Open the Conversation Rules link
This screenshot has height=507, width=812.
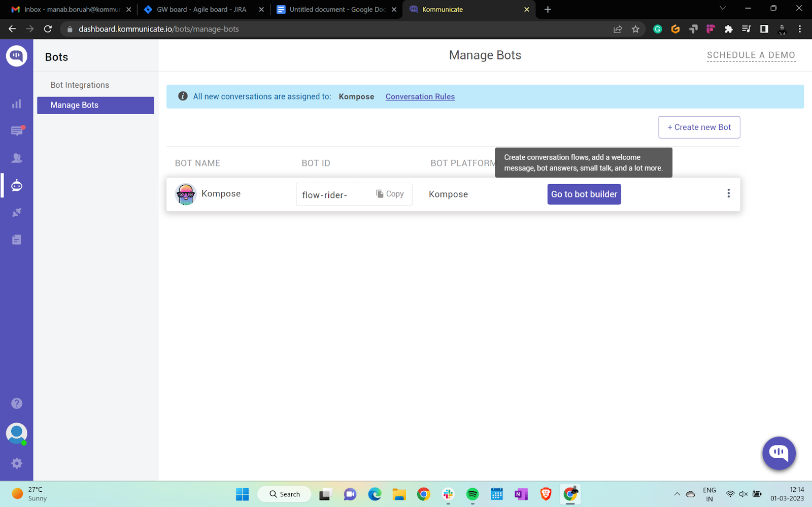pyautogui.click(x=420, y=96)
